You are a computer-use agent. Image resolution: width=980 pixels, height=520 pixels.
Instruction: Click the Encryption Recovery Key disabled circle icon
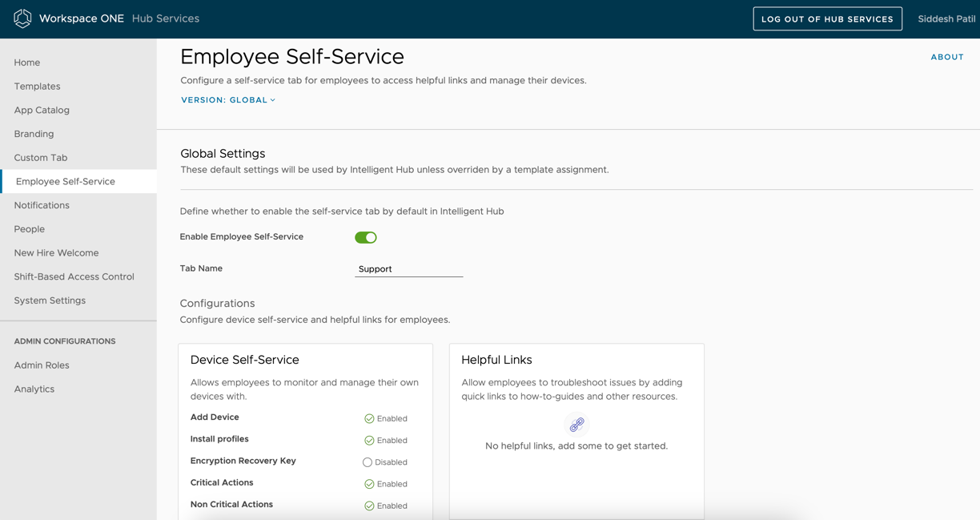click(x=367, y=462)
